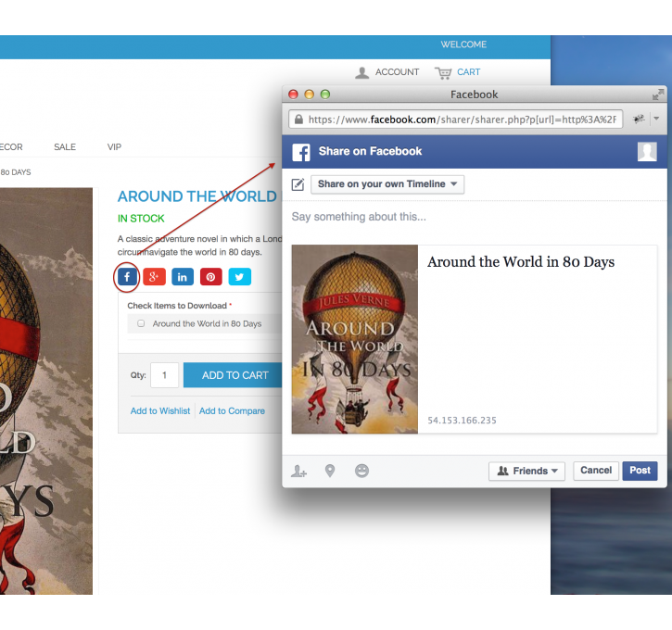Image resolution: width=672 pixels, height=630 pixels.
Task: Click the AROUND THE WORLD product heading
Action: (x=197, y=196)
